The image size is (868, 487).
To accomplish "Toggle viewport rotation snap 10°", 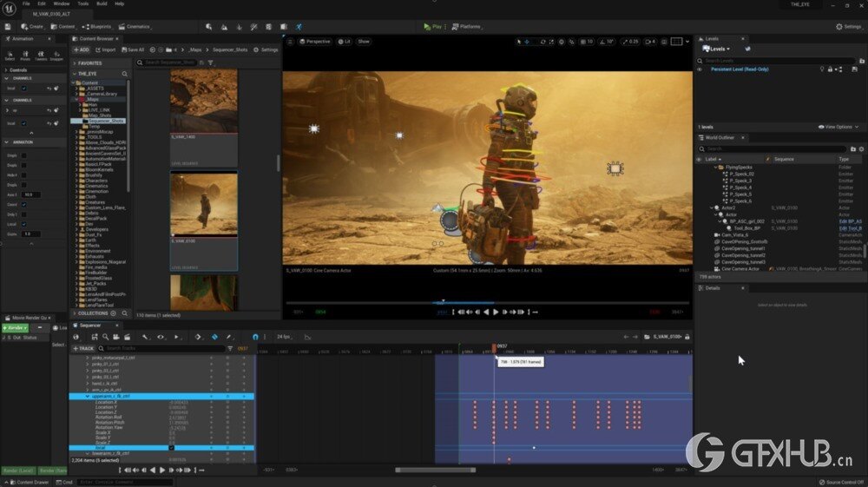I will click(608, 42).
